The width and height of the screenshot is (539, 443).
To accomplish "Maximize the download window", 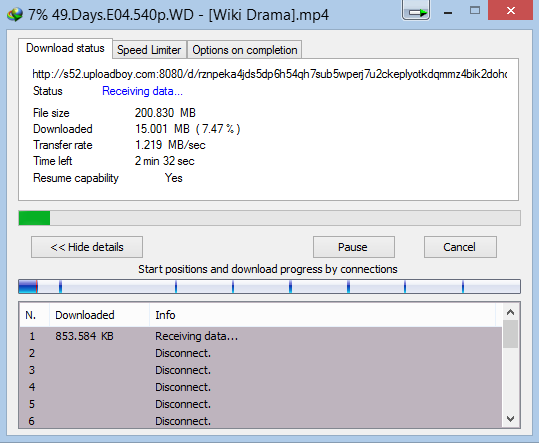I will pyautogui.click(x=475, y=11).
